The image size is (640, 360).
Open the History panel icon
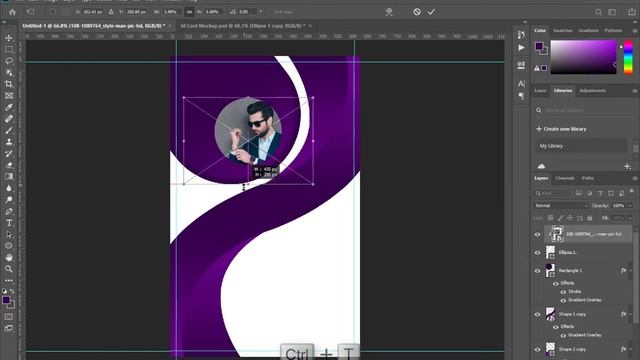(x=521, y=35)
